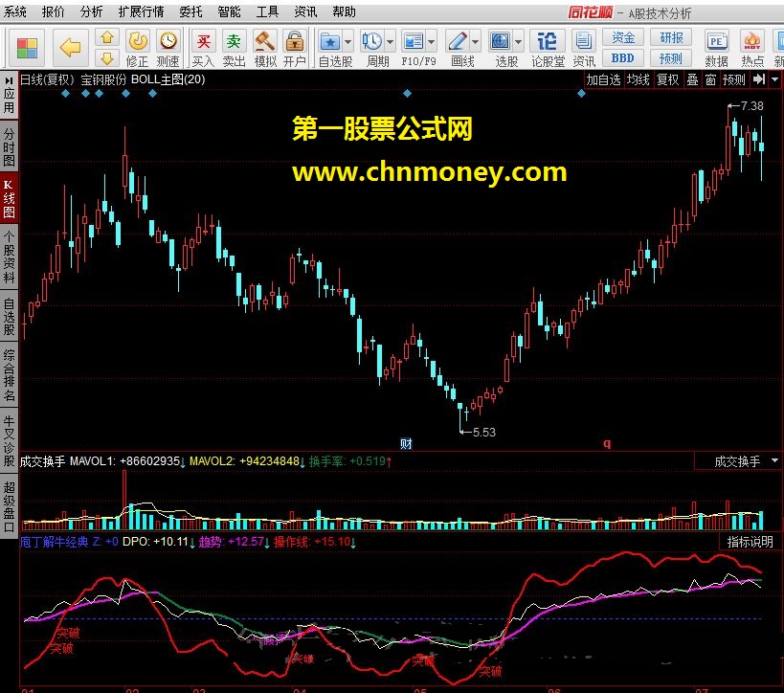Click the colorful home grid icon
The height and width of the screenshot is (693, 784).
pos(27,49)
